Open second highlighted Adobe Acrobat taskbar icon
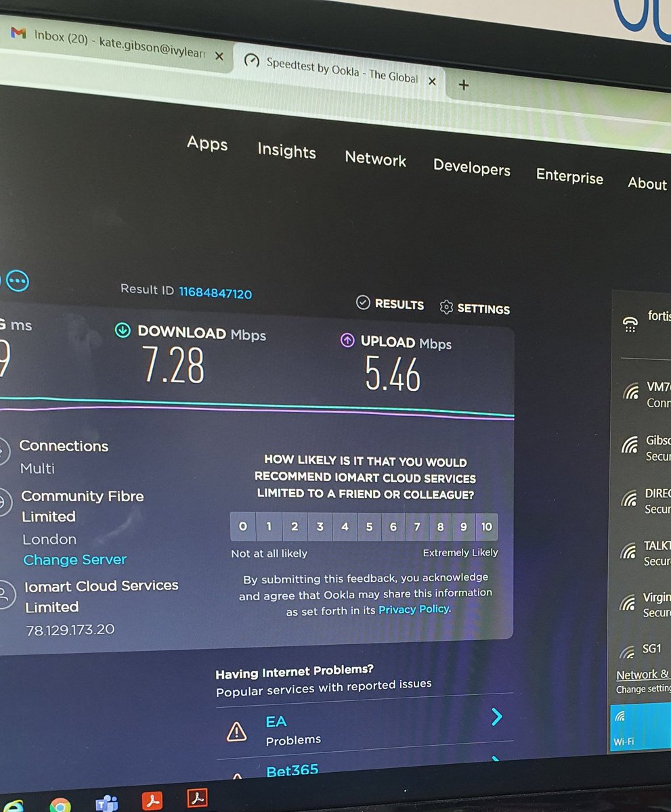 pyautogui.click(x=198, y=799)
